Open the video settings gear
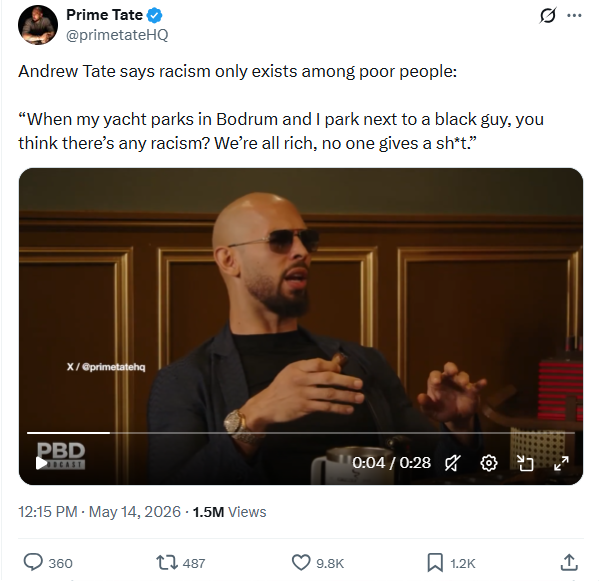 coord(489,463)
